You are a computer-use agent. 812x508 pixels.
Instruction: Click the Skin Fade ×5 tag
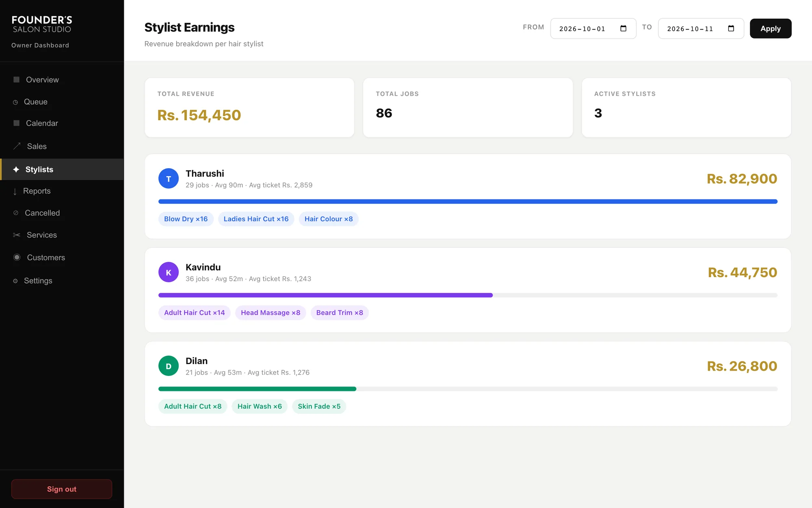[x=319, y=406]
